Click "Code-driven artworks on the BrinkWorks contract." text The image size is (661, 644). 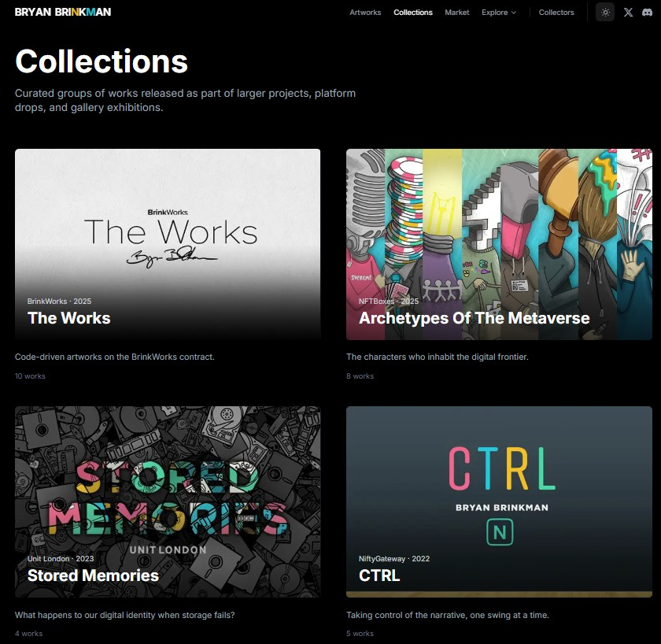point(115,357)
